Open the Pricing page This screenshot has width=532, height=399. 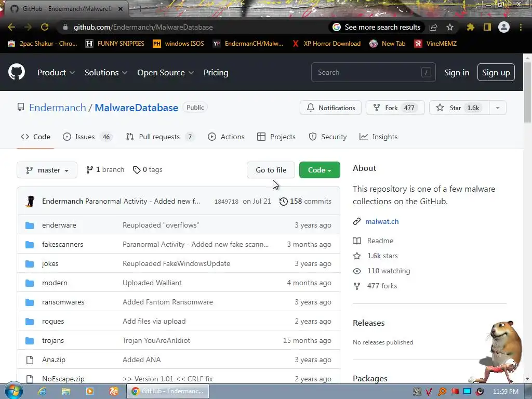(x=216, y=73)
